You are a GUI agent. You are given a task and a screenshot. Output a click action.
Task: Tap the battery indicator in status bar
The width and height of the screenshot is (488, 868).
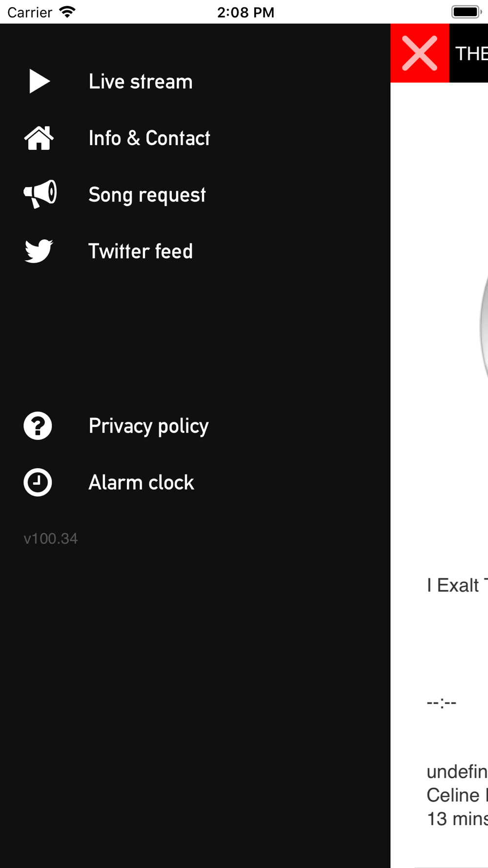pos(467,12)
